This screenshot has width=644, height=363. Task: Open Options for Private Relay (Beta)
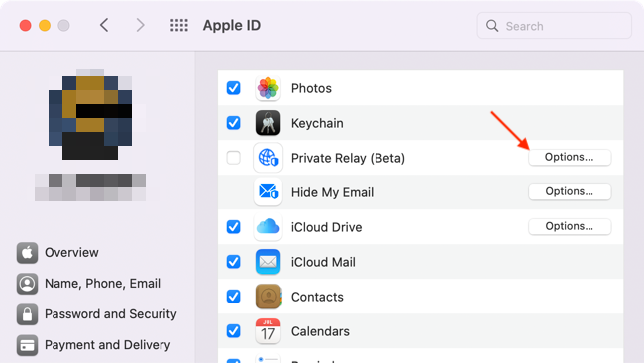tap(570, 157)
